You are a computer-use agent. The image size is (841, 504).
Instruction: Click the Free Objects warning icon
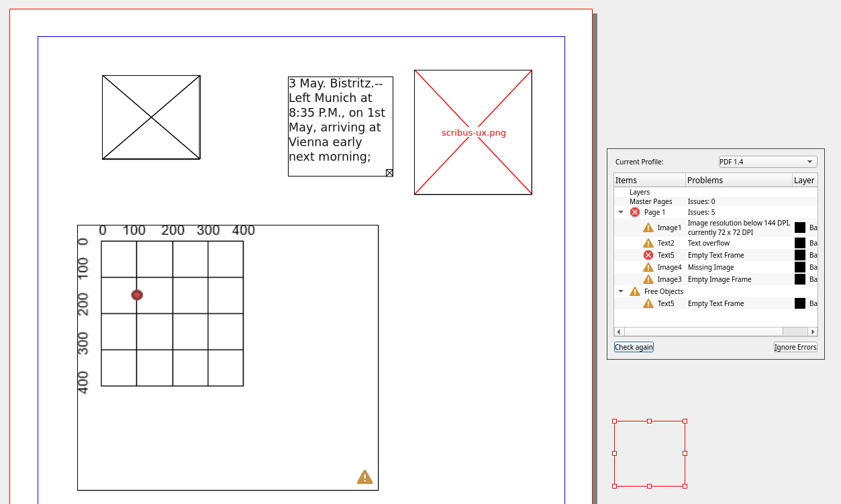[635, 291]
